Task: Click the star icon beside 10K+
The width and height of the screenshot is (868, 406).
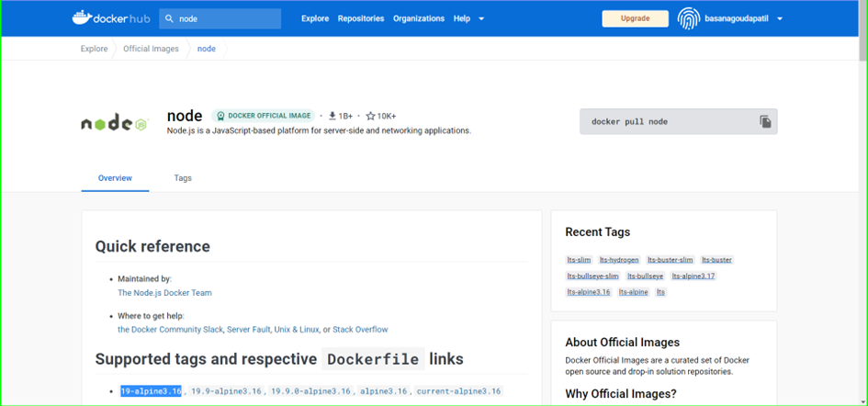Action: (x=370, y=116)
